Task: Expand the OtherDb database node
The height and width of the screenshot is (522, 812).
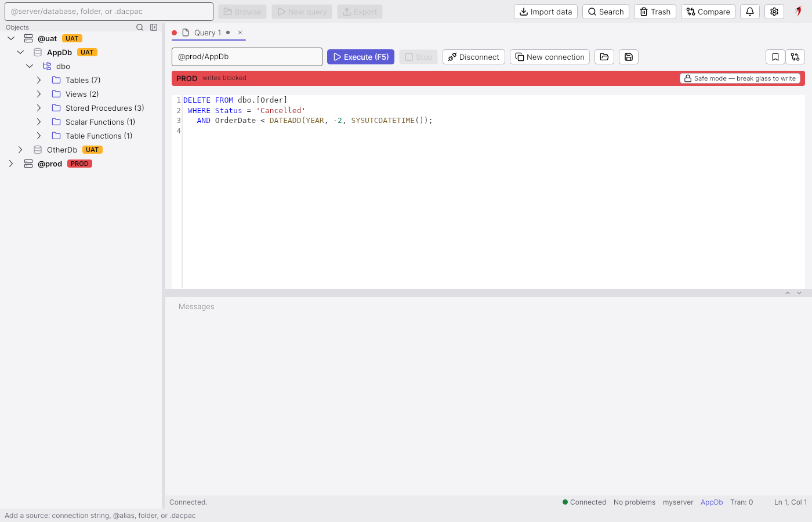Action: (20, 150)
